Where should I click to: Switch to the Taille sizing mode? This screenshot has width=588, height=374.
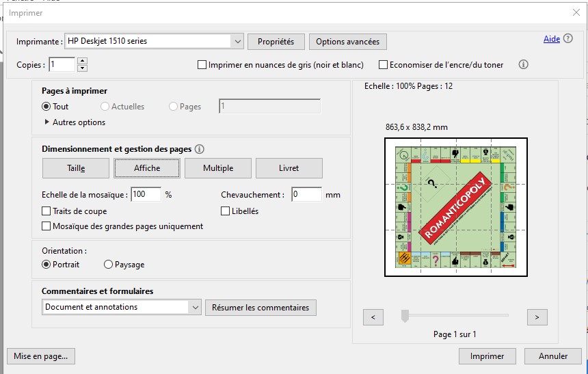tap(76, 168)
